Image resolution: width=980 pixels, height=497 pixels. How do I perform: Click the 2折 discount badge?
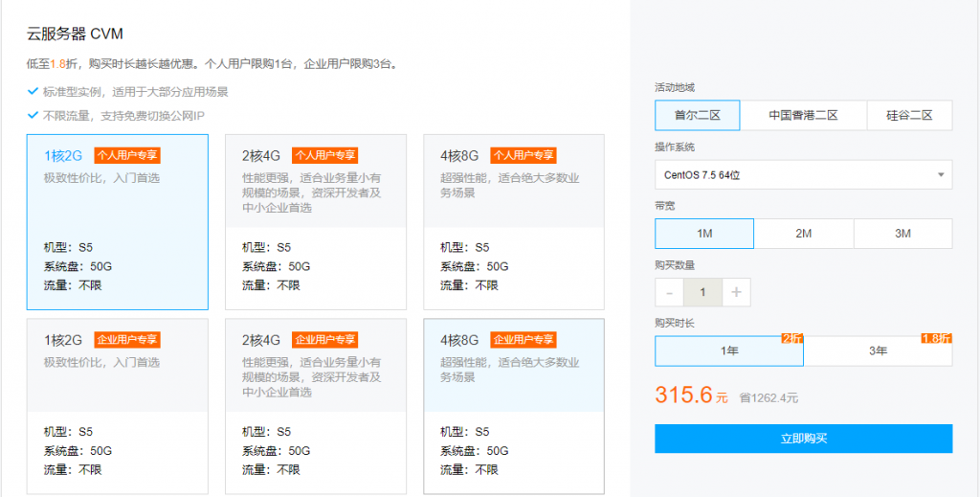[791, 338]
